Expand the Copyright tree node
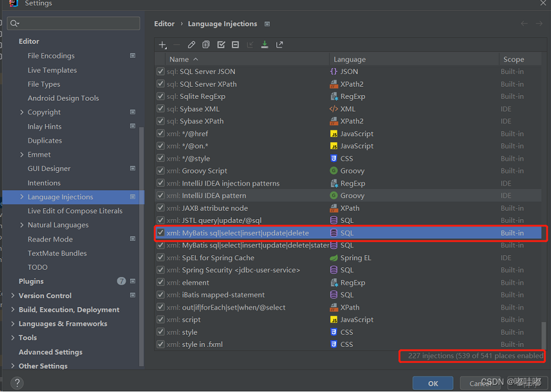 pyautogui.click(x=22, y=112)
